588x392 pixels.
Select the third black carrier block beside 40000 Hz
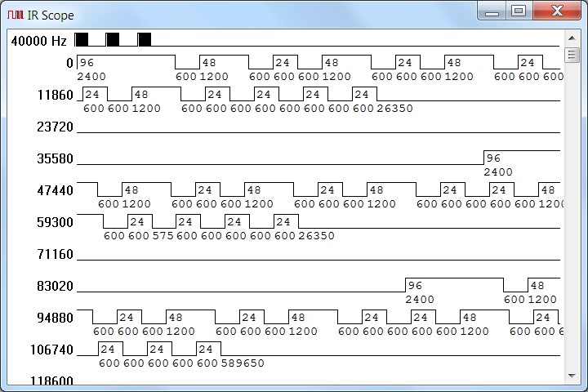pyautogui.click(x=145, y=39)
